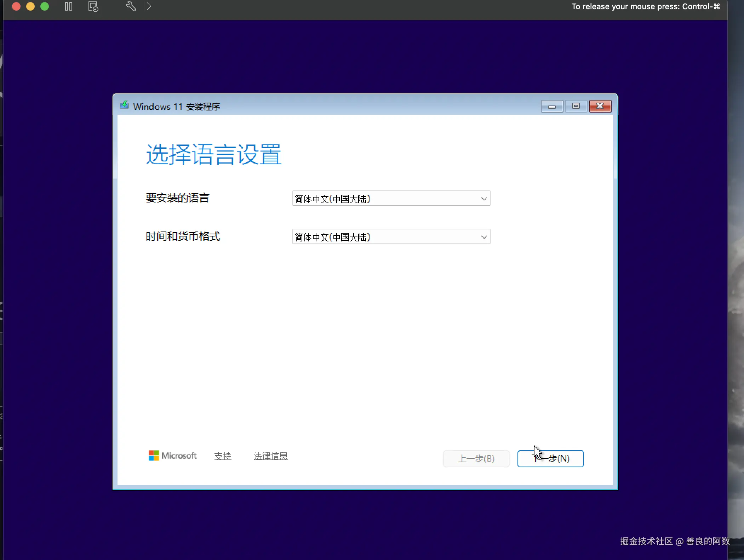Screen dimensions: 744x560
Task: Click the Windows 11 安装程序 title text
Action: (177, 106)
